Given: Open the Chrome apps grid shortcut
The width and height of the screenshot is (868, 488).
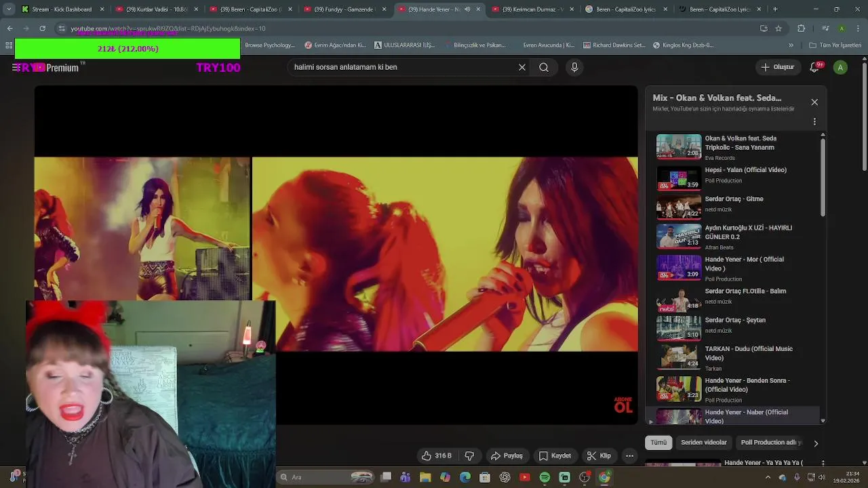Looking at the screenshot, I should point(9,45).
